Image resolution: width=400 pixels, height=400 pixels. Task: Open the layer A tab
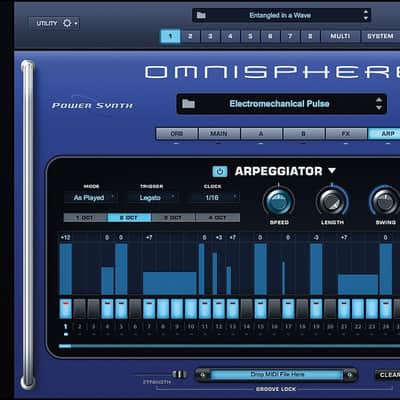click(x=261, y=134)
